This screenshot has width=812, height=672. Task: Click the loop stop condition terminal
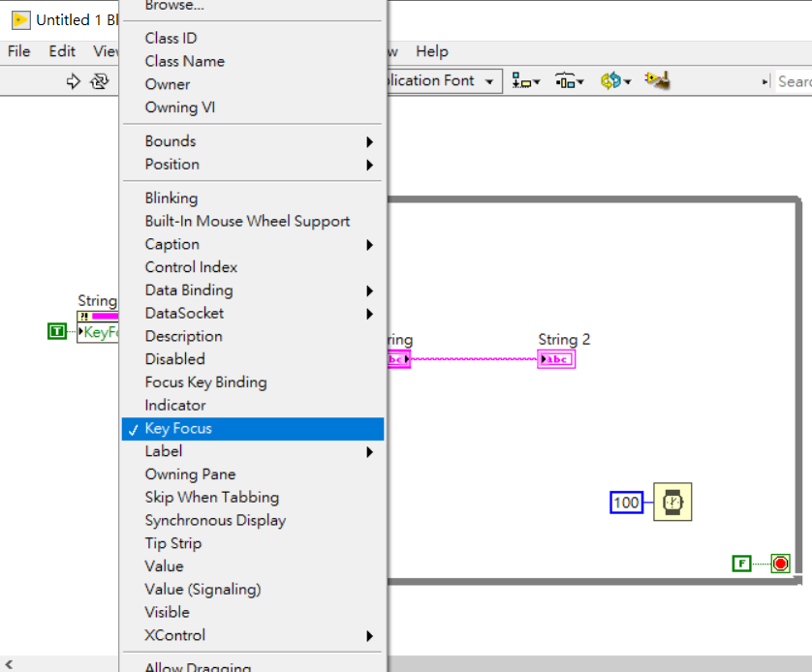[780, 563]
